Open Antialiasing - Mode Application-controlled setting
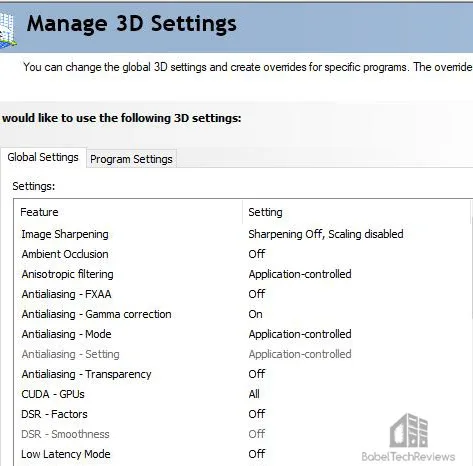This screenshot has height=466, width=473. [x=300, y=334]
